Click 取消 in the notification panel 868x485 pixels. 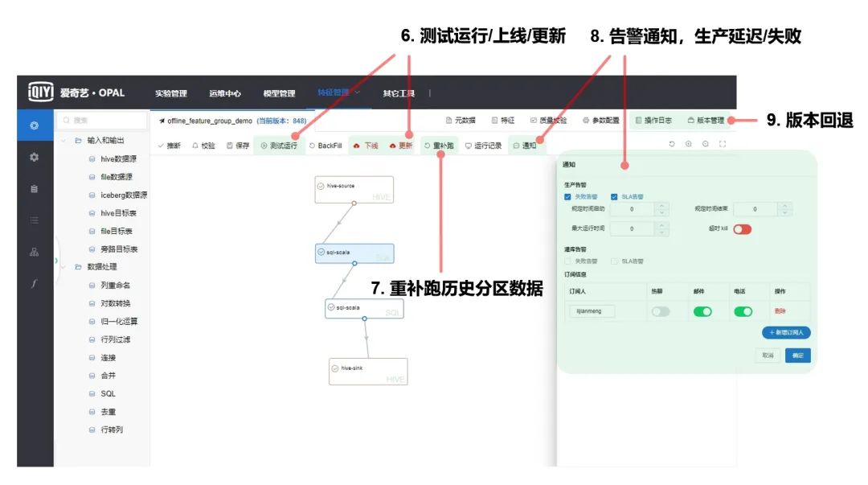tap(768, 356)
